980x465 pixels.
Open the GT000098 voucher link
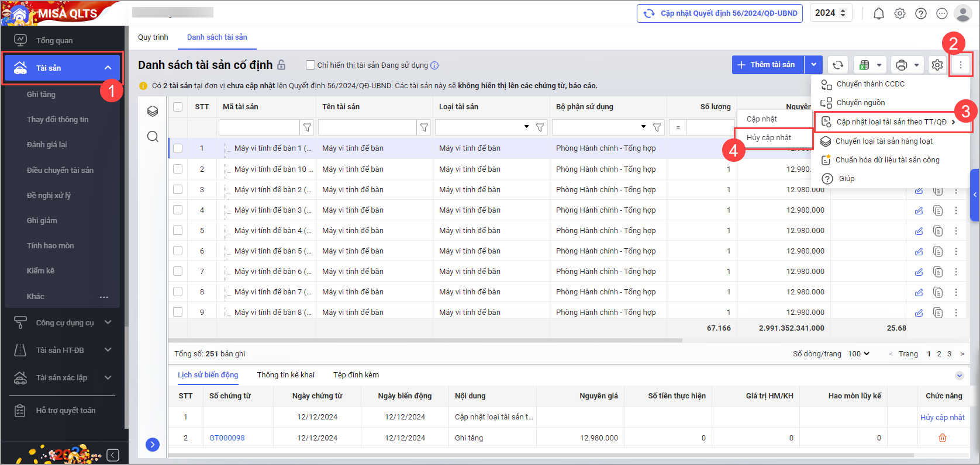pos(227,438)
